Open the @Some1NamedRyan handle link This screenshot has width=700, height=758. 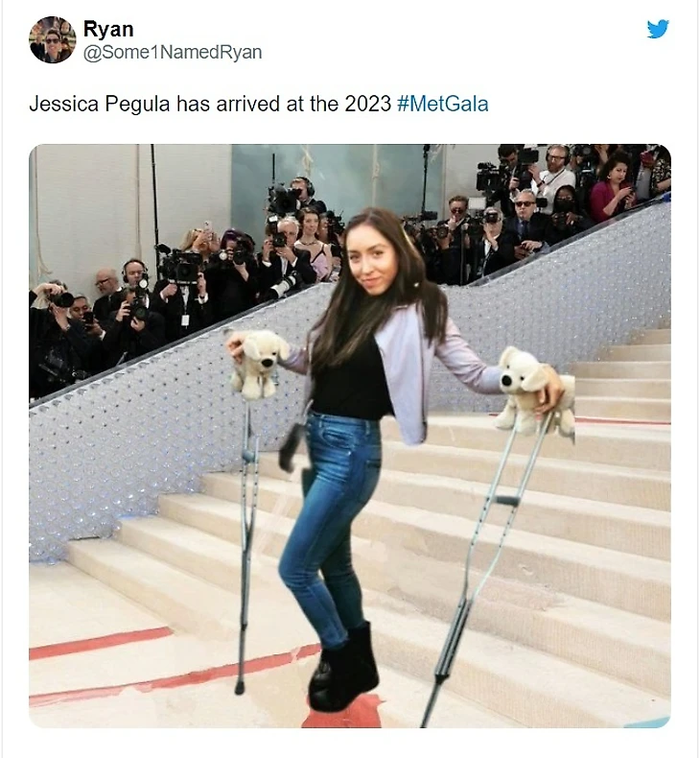(x=173, y=52)
